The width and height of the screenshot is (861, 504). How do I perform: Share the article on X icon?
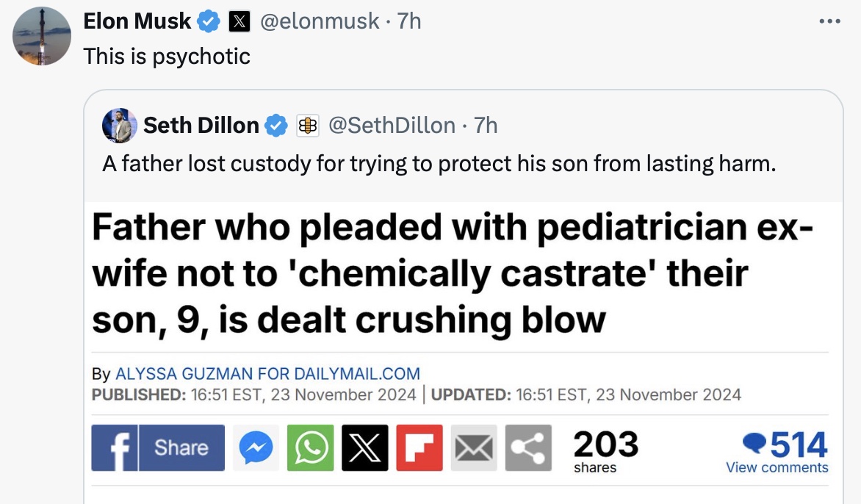364,447
